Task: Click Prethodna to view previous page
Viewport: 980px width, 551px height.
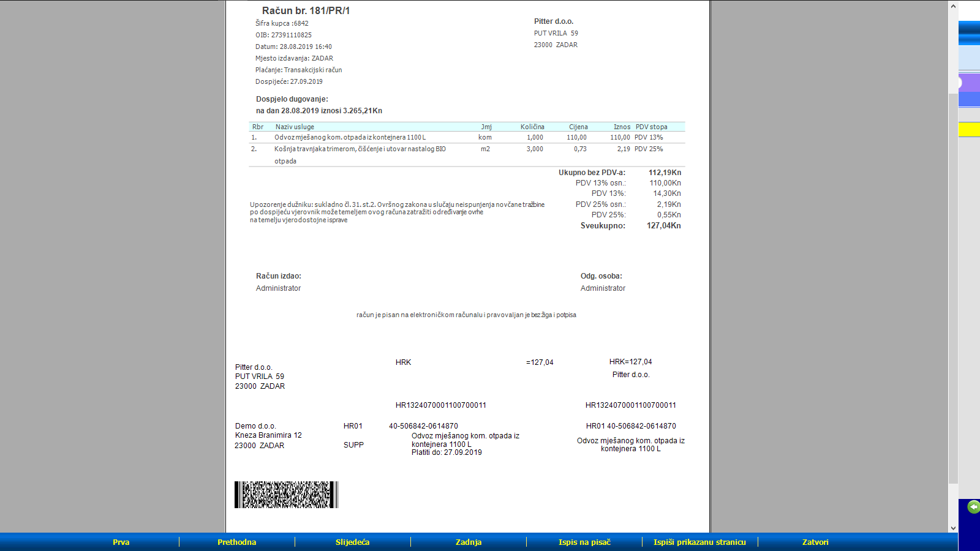Action: (x=236, y=542)
